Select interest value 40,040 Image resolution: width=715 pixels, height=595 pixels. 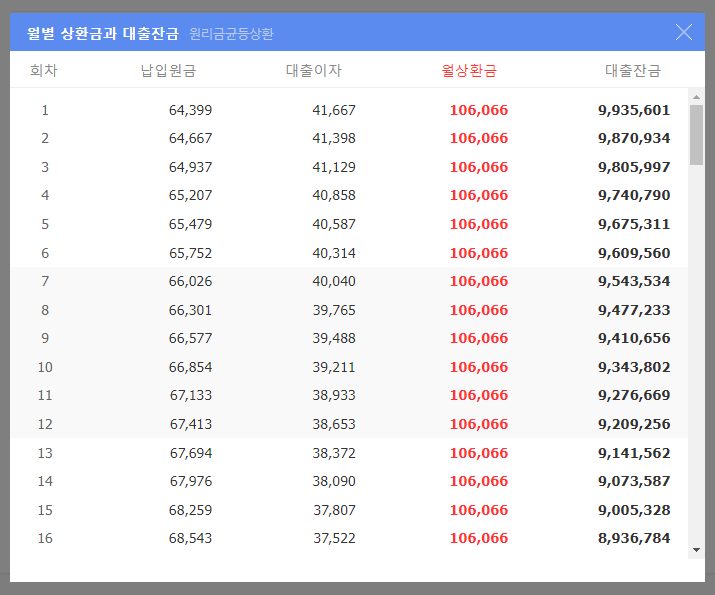[x=334, y=281]
